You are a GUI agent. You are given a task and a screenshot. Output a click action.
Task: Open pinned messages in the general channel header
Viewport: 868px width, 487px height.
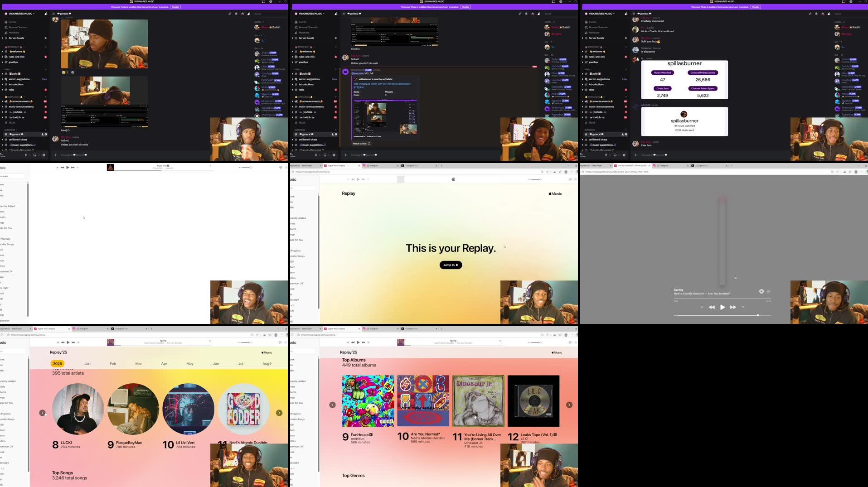230,14
